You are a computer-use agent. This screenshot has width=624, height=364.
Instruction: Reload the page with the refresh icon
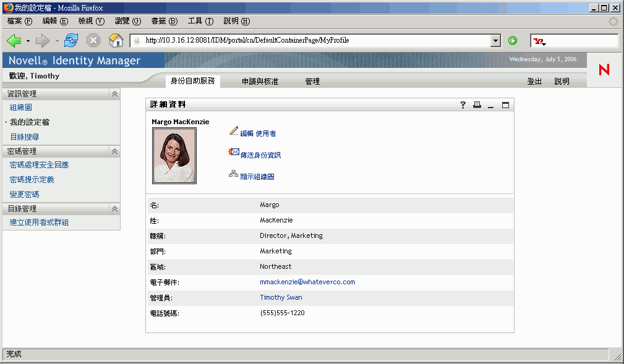[71, 40]
